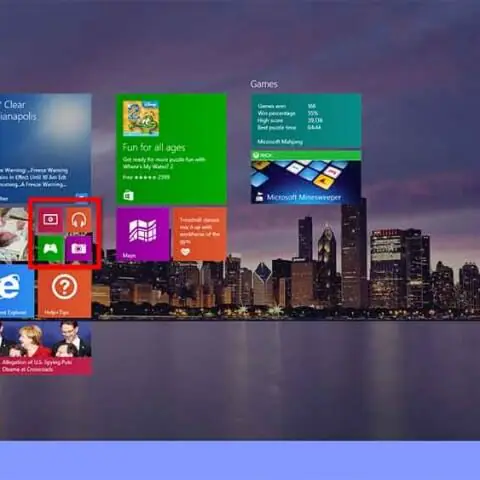Open the Health & Fitness orange tile
480x480 pixels.
tap(200, 234)
